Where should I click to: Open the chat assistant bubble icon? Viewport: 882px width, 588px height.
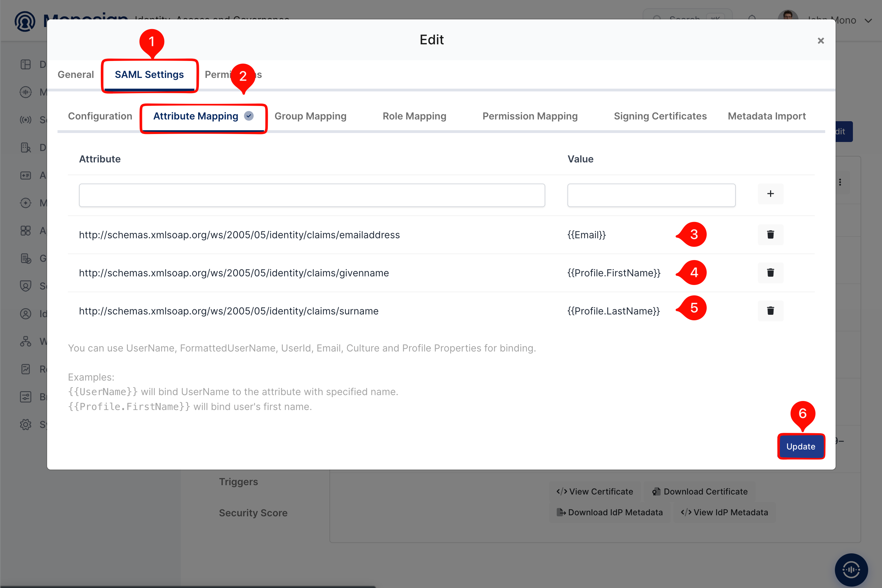(851, 570)
